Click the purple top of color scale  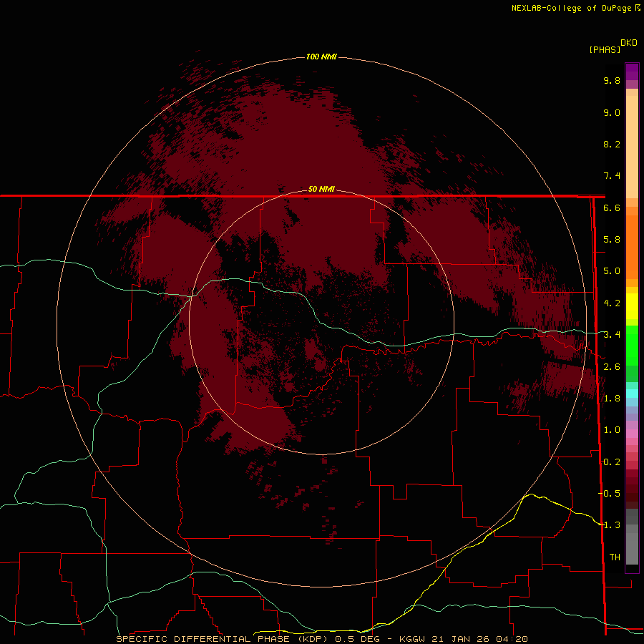pos(632,72)
